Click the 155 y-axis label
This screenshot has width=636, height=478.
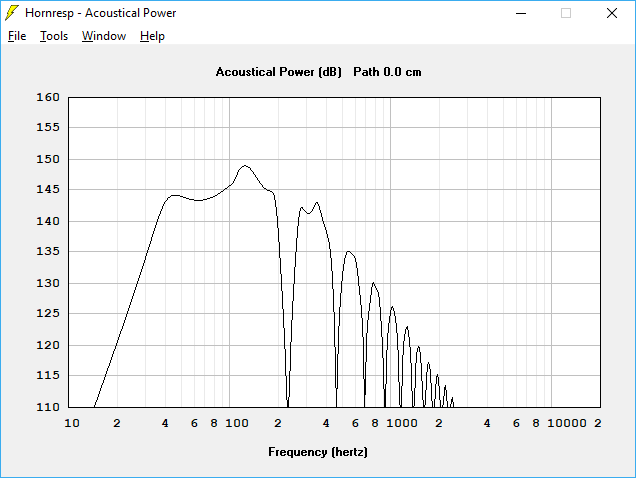[48, 127]
